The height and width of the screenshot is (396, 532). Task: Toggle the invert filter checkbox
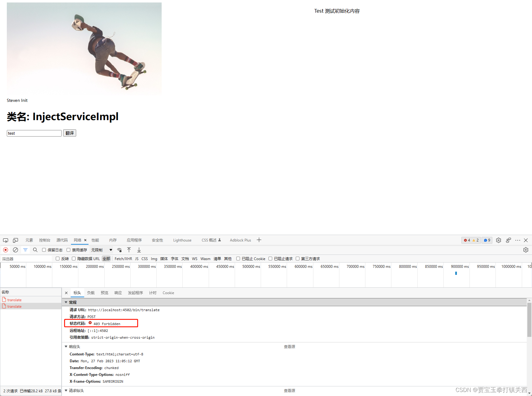[x=58, y=259]
